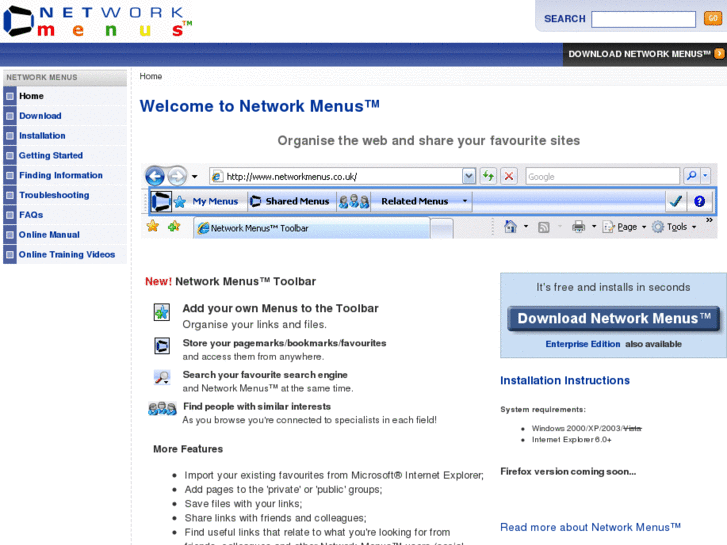Click the Home house icon
Viewport: 727px width, 545px height.
pyautogui.click(x=510, y=226)
